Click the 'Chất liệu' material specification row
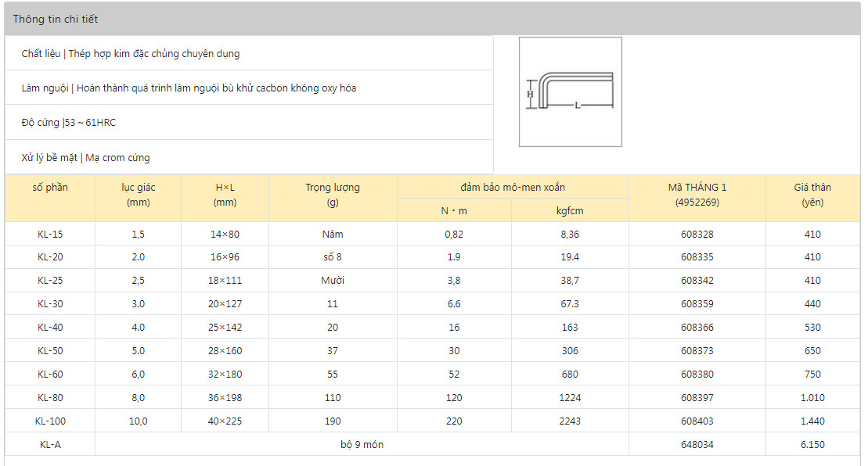Image resolution: width=868 pixels, height=466 pixels. pos(131,54)
